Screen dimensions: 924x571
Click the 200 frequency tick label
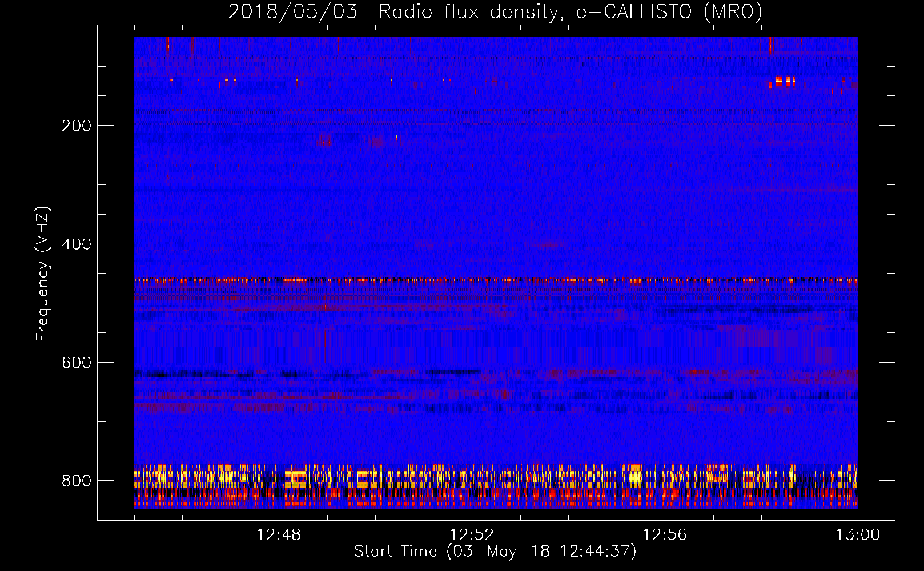77,126
